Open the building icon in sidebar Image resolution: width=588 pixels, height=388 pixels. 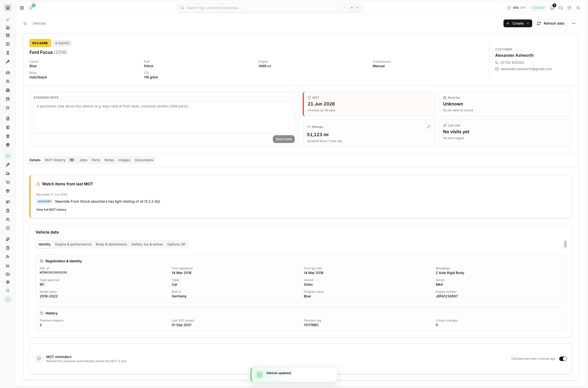[8, 90]
